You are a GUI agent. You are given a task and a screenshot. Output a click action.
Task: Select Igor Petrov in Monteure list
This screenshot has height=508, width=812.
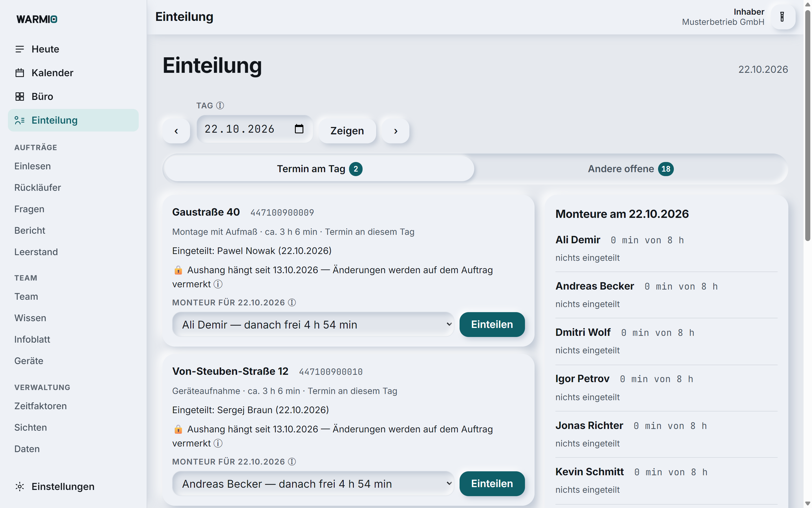(x=582, y=379)
